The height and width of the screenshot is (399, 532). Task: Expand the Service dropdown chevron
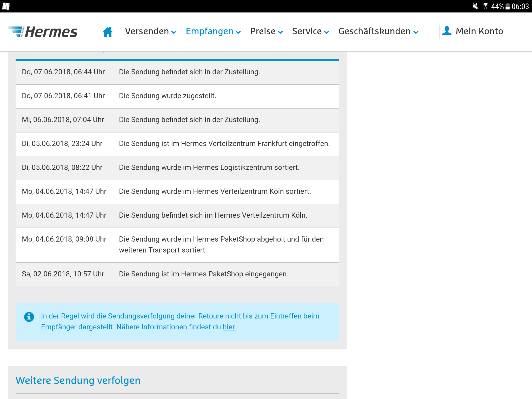(327, 32)
